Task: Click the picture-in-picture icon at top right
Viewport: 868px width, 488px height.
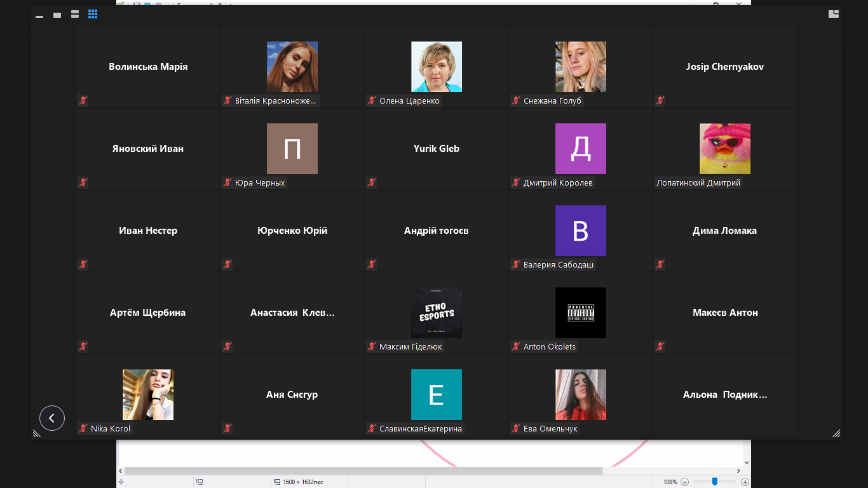Action: tap(834, 14)
